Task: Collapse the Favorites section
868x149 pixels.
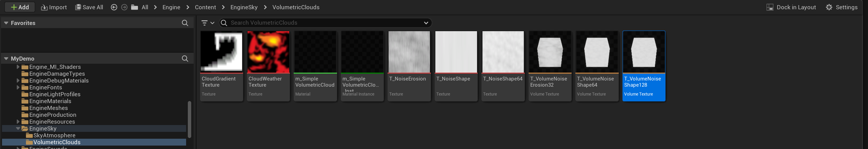Action: tap(6, 23)
